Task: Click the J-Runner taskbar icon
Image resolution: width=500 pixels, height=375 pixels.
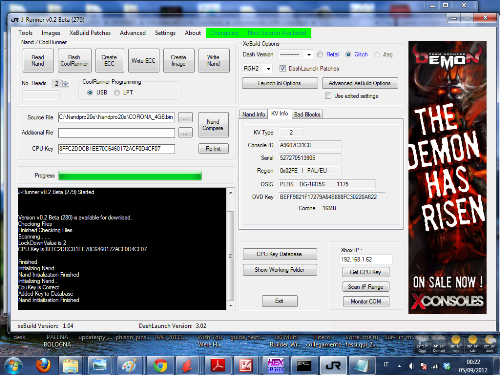Action: click(x=333, y=365)
